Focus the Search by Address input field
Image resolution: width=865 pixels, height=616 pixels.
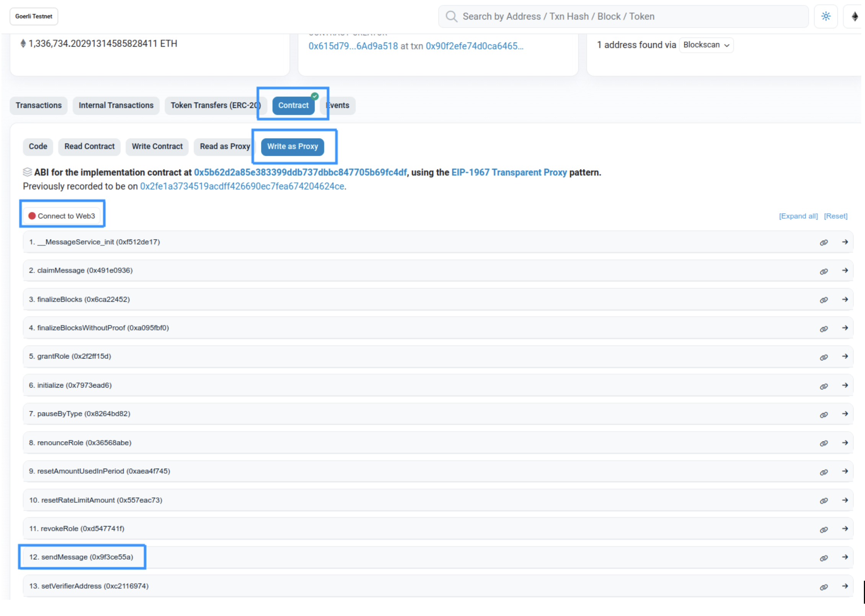coord(623,16)
